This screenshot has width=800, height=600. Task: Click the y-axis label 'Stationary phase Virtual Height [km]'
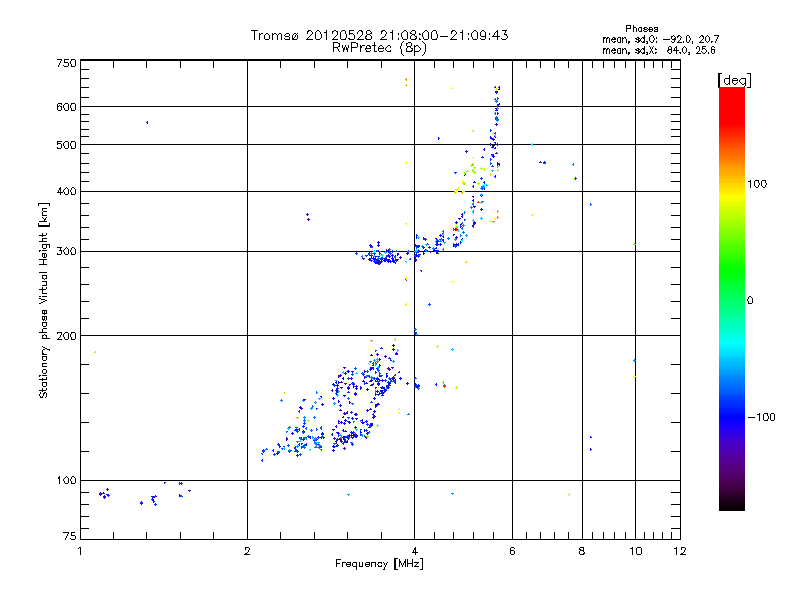point(44,300)
